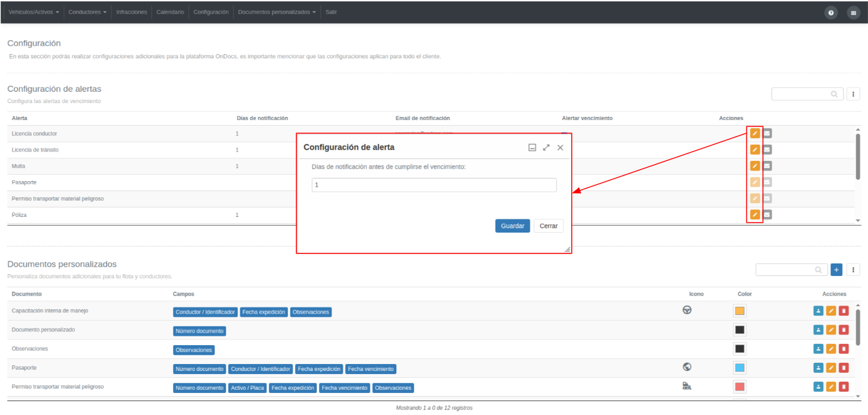The height and width of the screenshot is (415, 868).
Task: Delete the Documento personalizado row
Action: pos(843,329)
